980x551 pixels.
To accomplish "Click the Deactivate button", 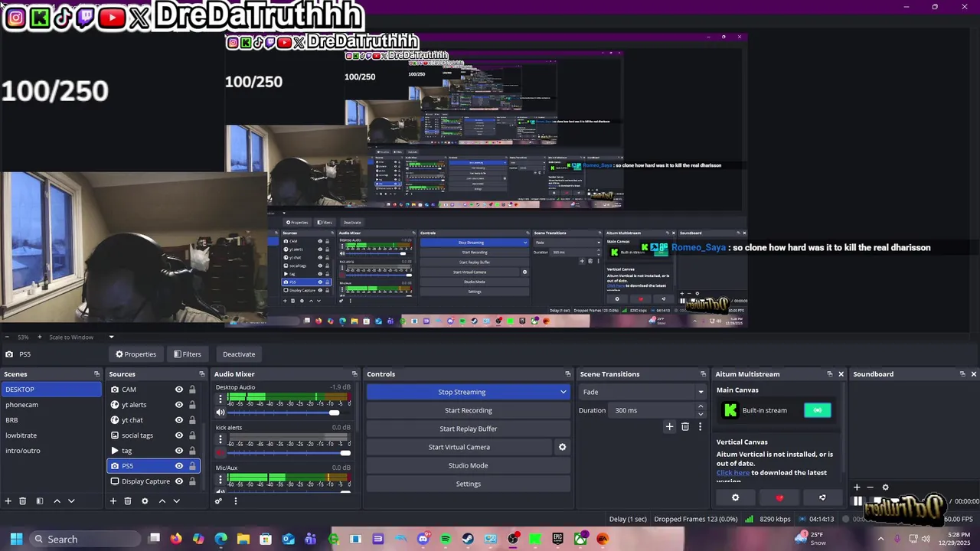I will pyautogui.click(x=239, y=354).
